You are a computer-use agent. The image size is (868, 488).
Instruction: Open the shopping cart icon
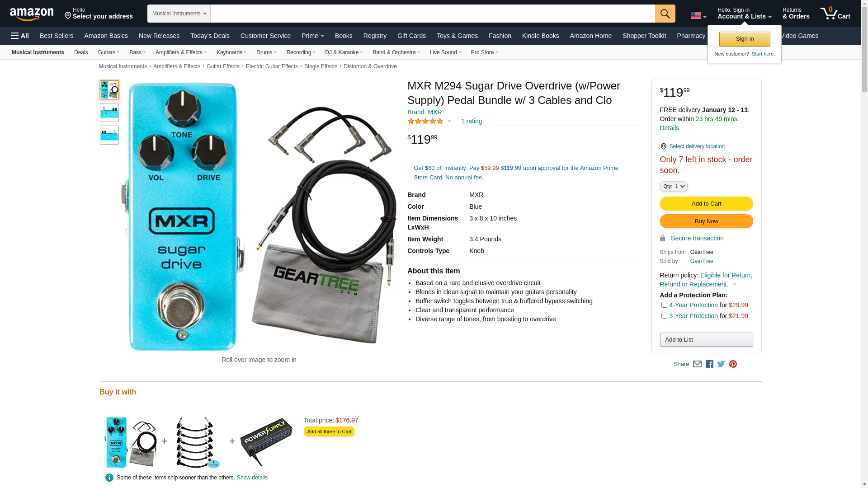coord(835,14)
